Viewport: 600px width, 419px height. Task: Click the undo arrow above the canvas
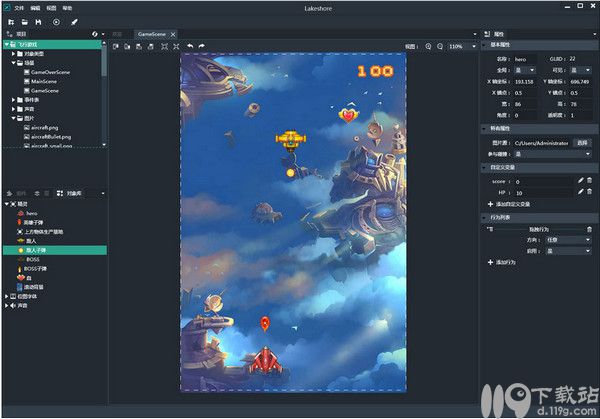coord(190,46)
